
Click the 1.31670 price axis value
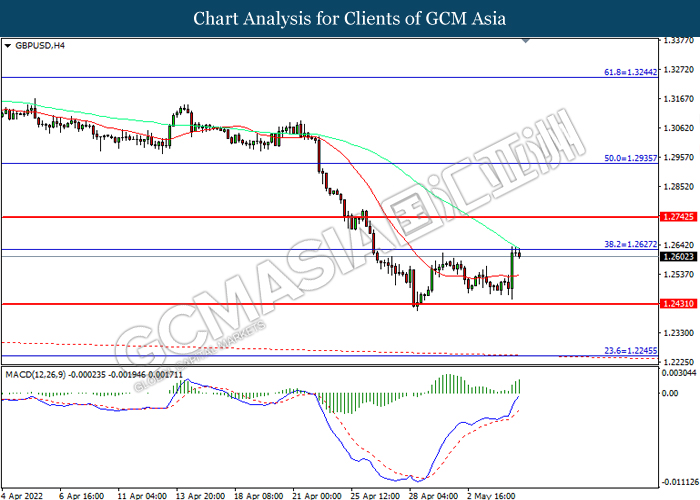(679, 99)
